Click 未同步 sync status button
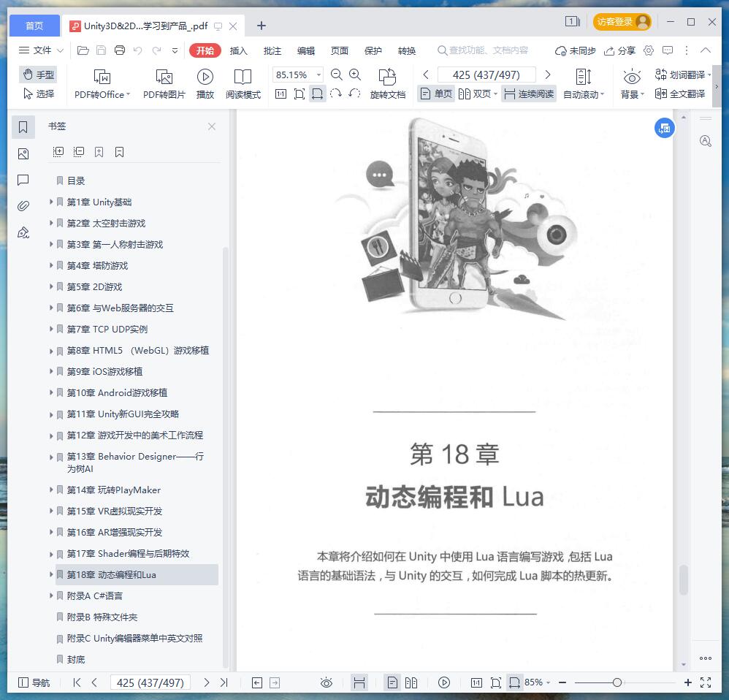Screen dimensions: 729x700 [576, 50]
